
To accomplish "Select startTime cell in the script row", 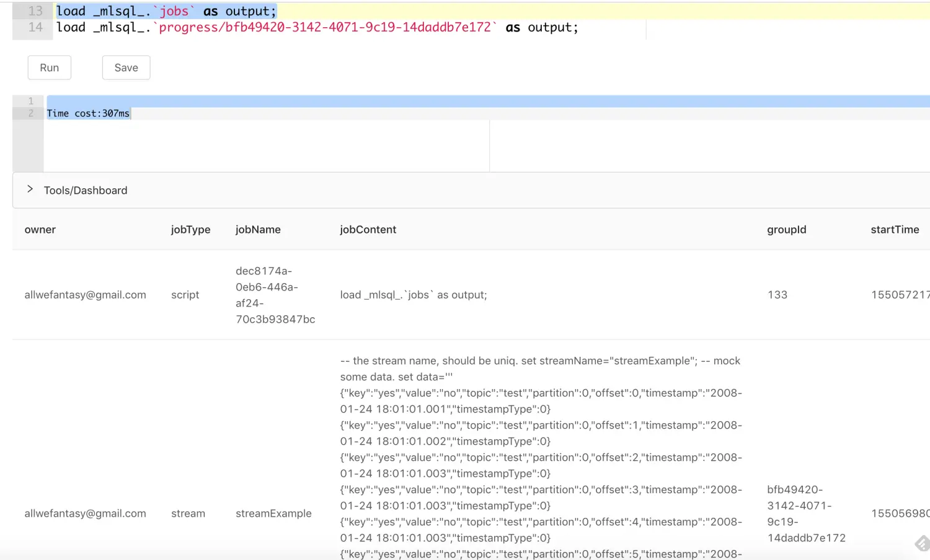I will tap(900, 295).
